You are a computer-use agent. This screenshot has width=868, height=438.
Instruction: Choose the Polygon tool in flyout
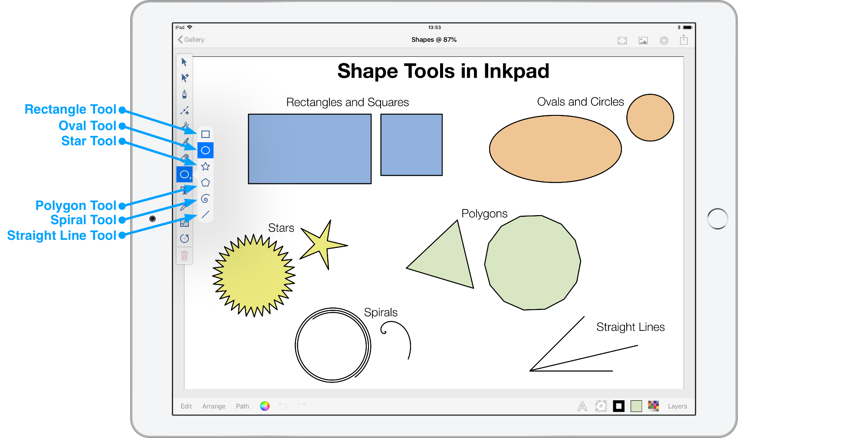click(205, 183)
